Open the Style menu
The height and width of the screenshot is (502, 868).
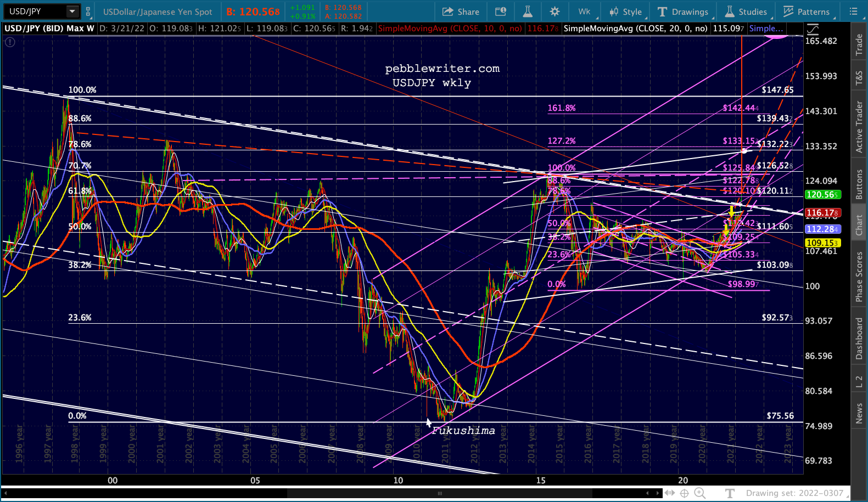[x=625, y=12]
